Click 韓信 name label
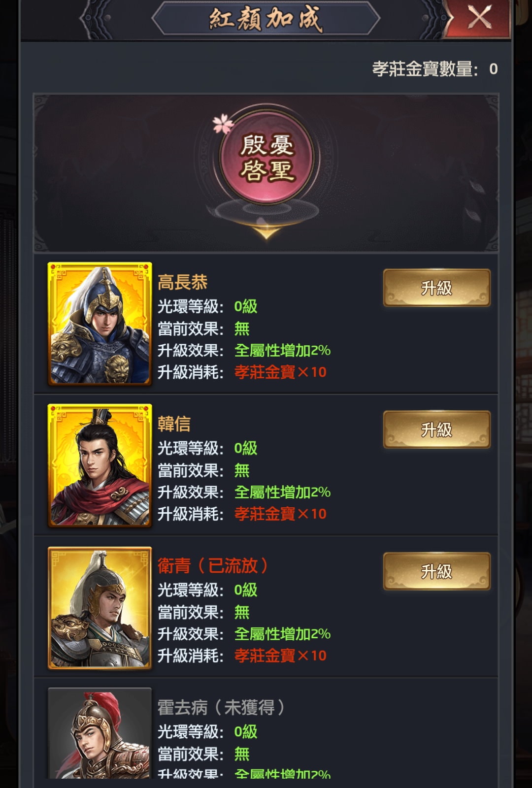This screenshot has height=788, width=532. point(174,424)
